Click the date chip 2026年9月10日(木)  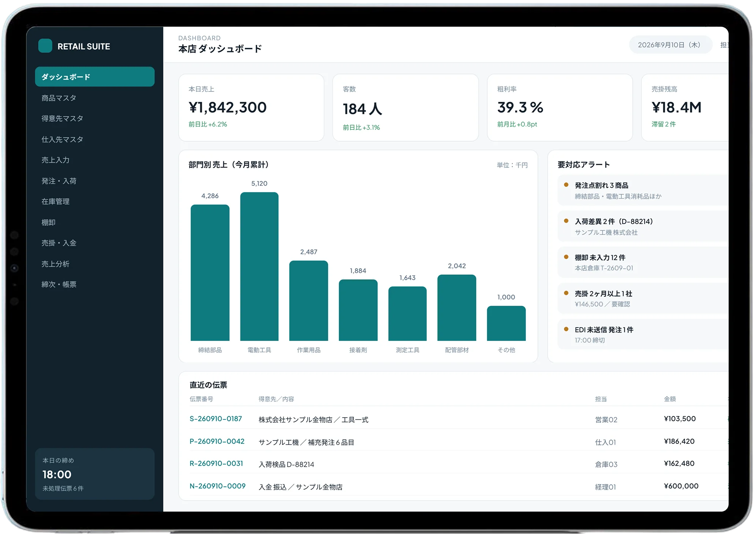pyautogui.click(x=670, y=45)
